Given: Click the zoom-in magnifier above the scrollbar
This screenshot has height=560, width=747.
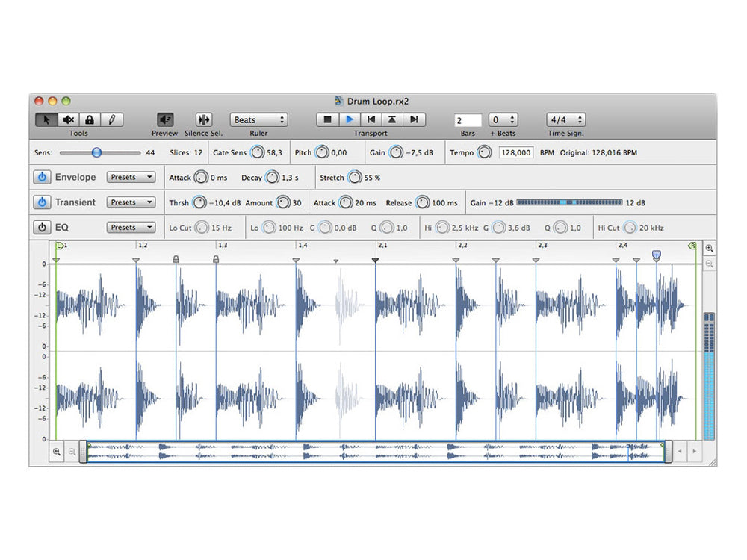Looking at the screenshot, I should click(x=708, y=248).
